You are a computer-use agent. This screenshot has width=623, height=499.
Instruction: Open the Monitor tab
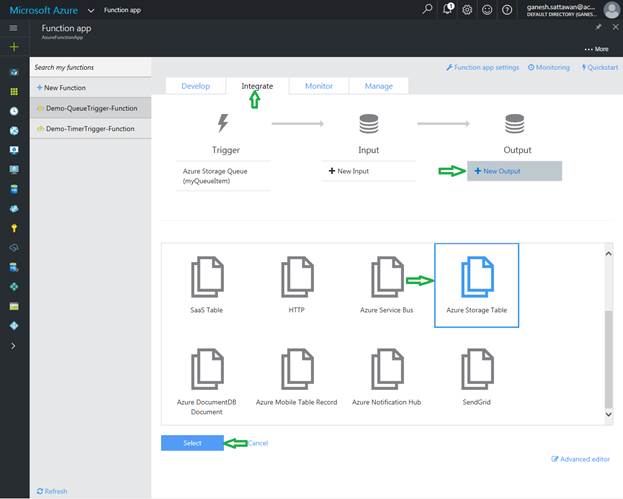point(319,86)
